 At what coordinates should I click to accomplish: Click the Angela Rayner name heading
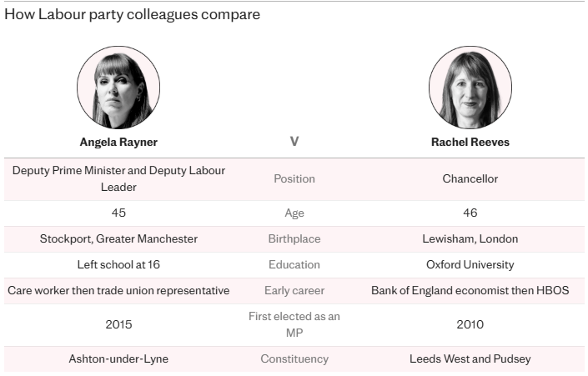coord(118,142)
